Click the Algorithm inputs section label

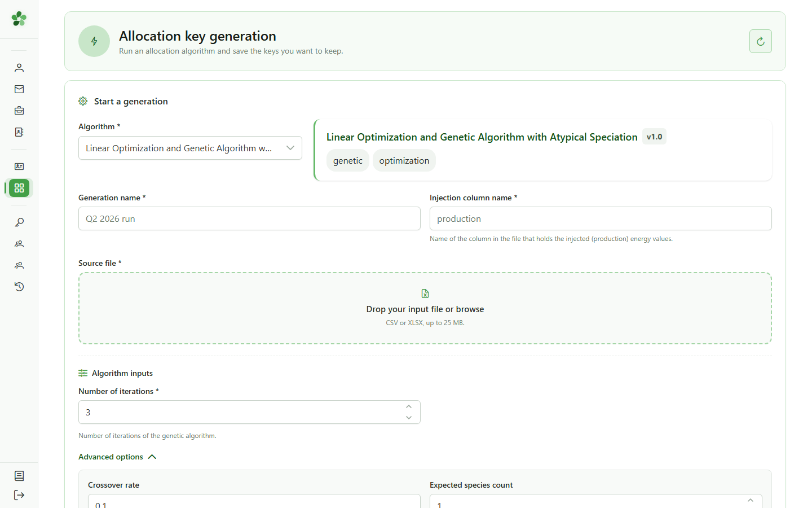[122, 373]
